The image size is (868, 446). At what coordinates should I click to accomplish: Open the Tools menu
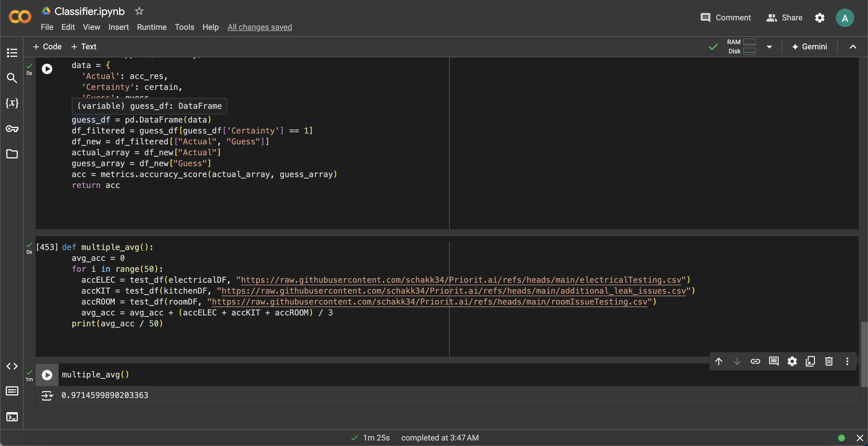click(184, 27)
